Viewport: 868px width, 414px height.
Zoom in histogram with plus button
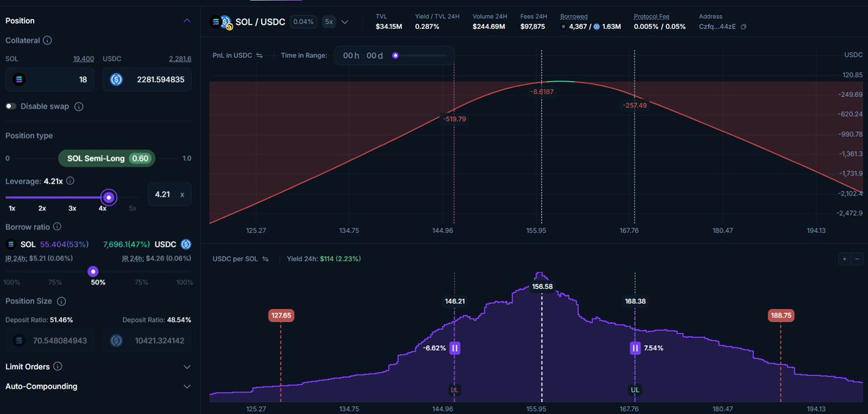pos(844,258)
